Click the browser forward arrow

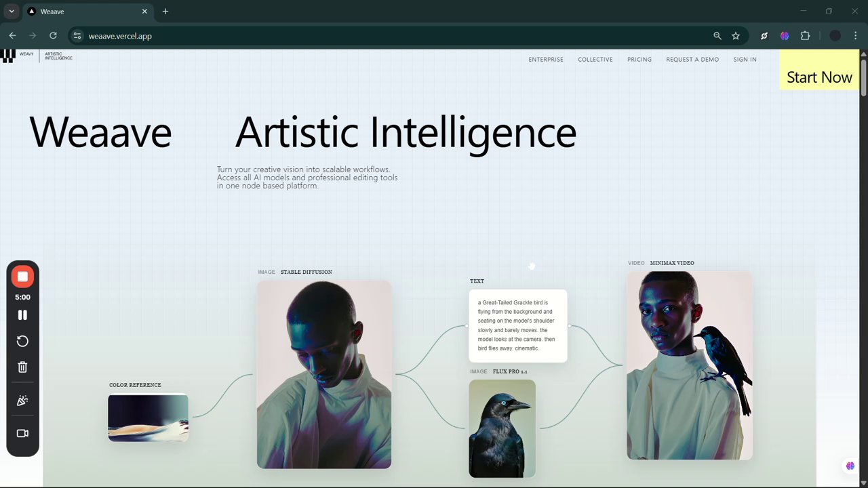[x=33, y=36]
